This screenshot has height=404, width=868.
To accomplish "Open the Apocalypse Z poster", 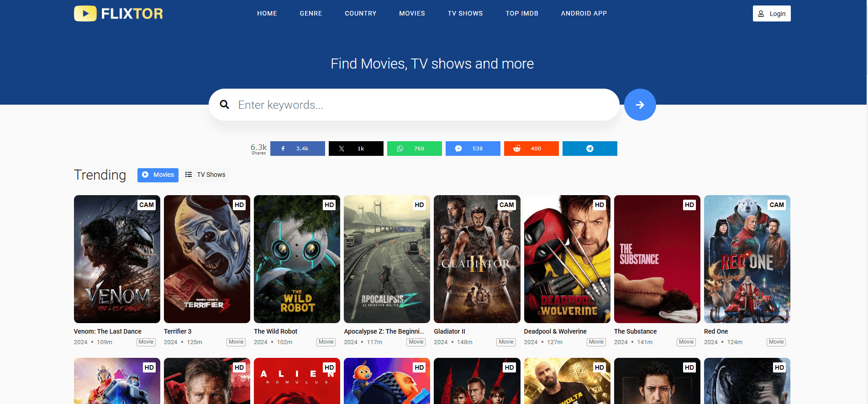I will (x=387, y=259).
